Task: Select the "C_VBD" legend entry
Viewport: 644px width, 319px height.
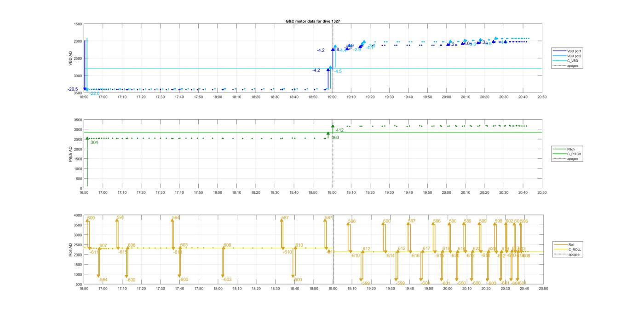Action: point(566,61)
